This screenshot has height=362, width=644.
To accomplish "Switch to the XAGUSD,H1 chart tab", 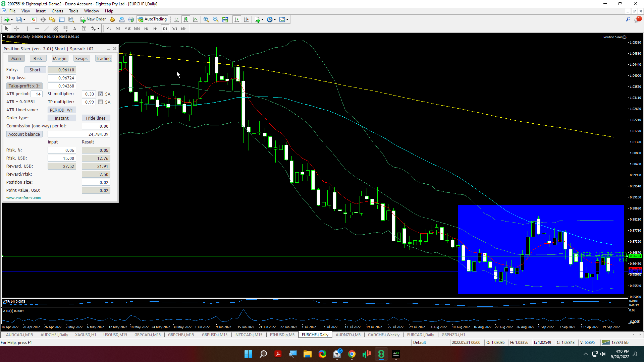I will pyautogui.click(x=86, y=335).
